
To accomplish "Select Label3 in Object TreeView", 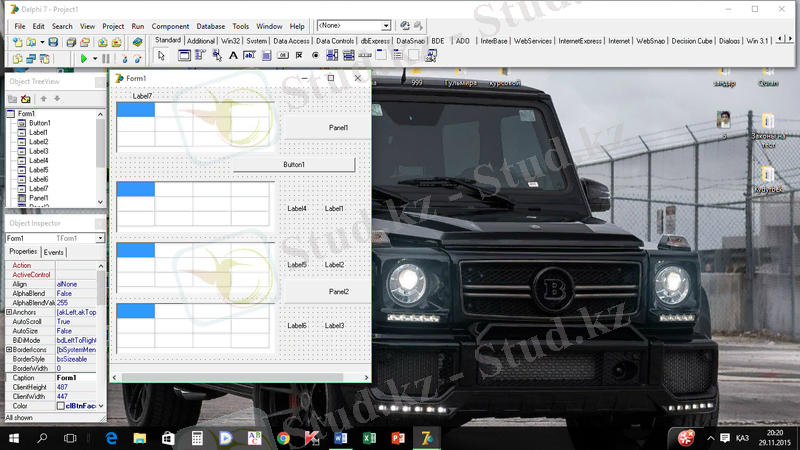I will [38, 151].
